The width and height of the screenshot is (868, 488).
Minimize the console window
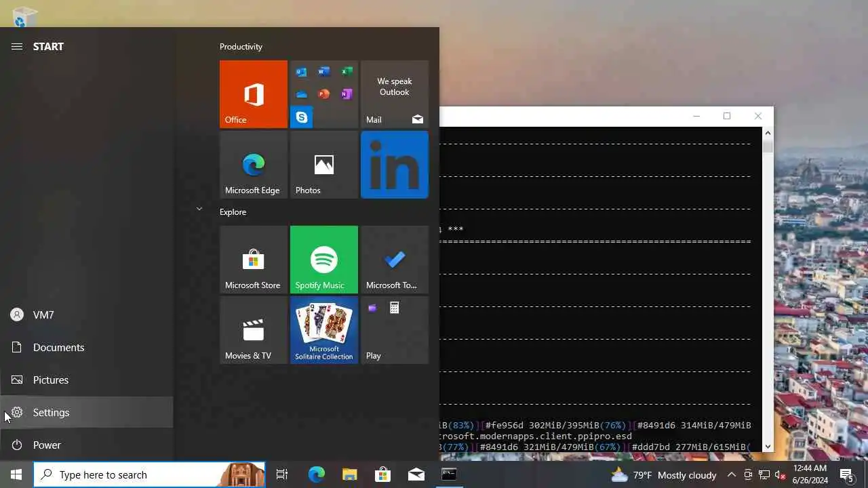coord(696,116)
